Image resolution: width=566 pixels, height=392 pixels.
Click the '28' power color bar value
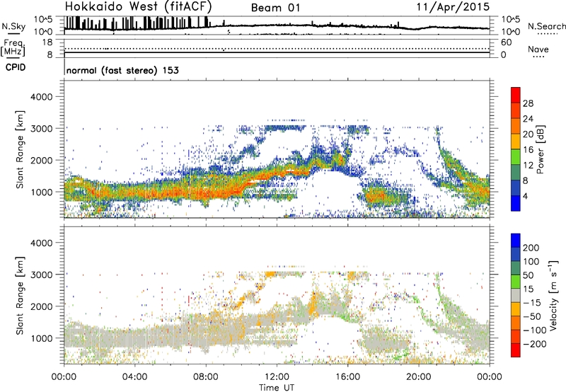click(x=528, y=103)
